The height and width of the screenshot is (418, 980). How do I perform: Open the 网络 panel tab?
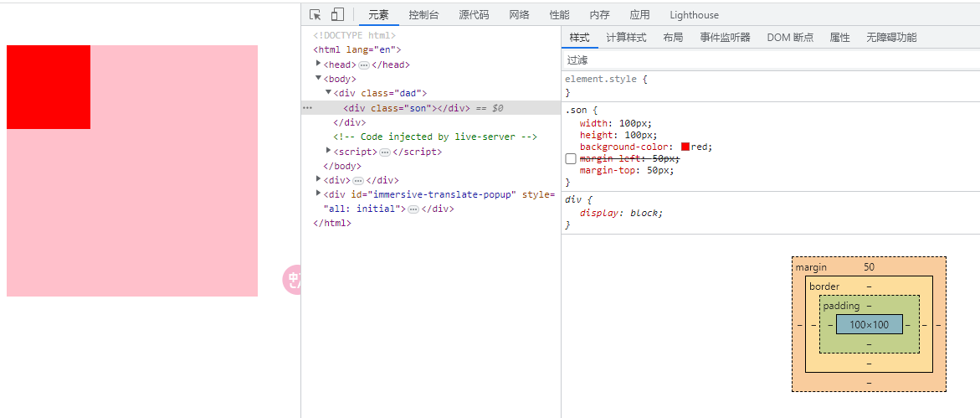519,14
